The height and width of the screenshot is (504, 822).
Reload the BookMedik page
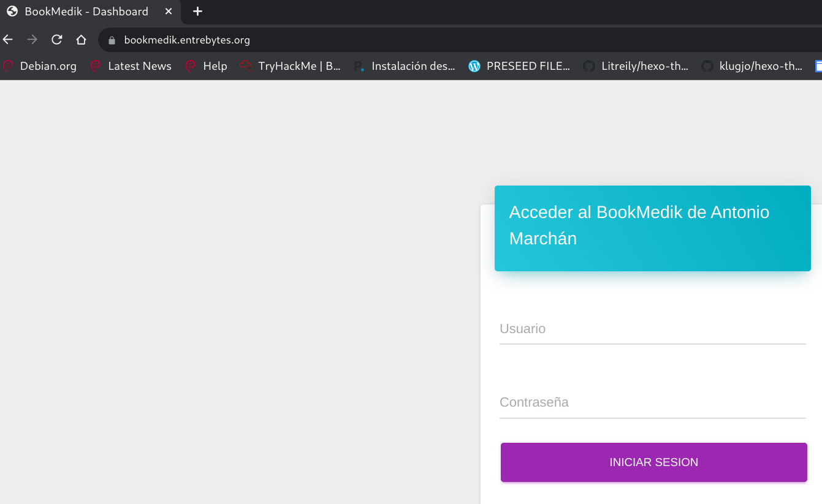click(56, 40)
